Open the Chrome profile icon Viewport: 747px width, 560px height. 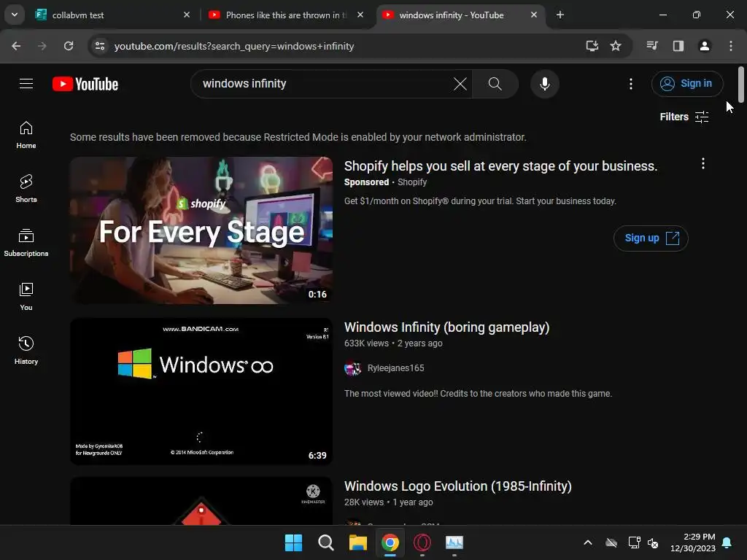[705, 46]
